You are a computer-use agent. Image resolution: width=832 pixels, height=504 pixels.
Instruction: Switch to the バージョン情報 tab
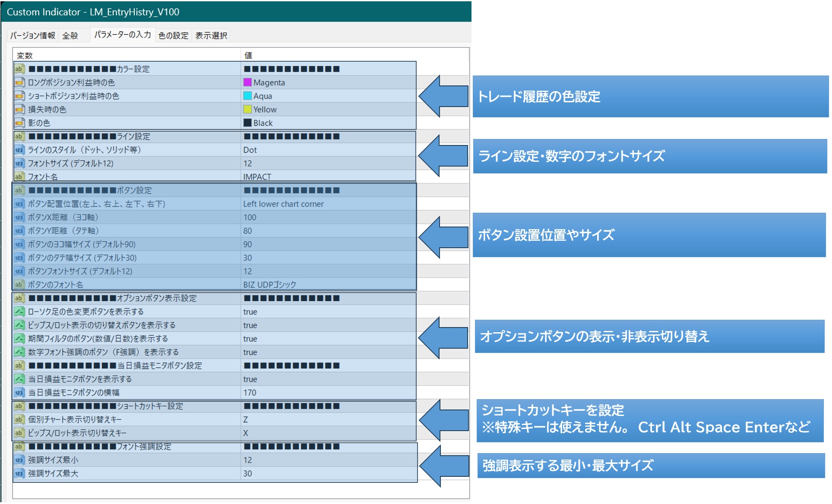tap(33, 35)
